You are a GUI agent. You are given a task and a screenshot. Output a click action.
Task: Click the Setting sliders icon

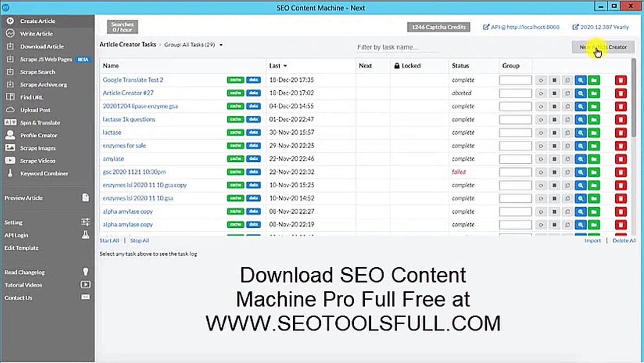tap(86, 222)
